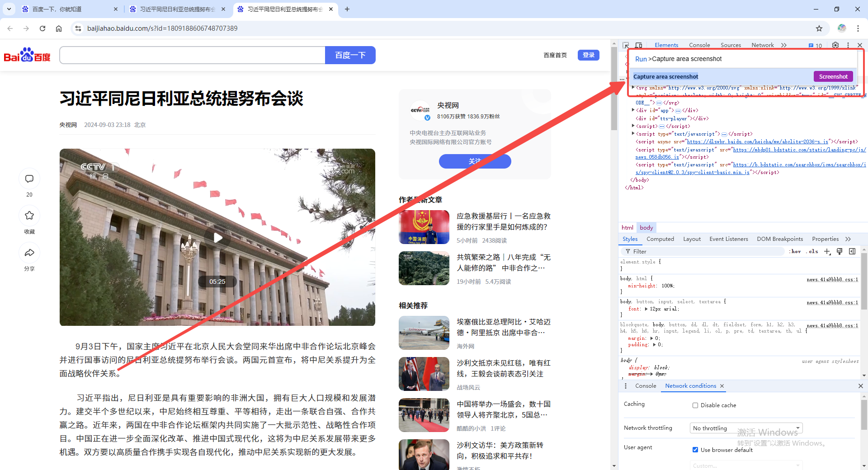Follow 央视网 with the 关注 button

click(475, 161)
